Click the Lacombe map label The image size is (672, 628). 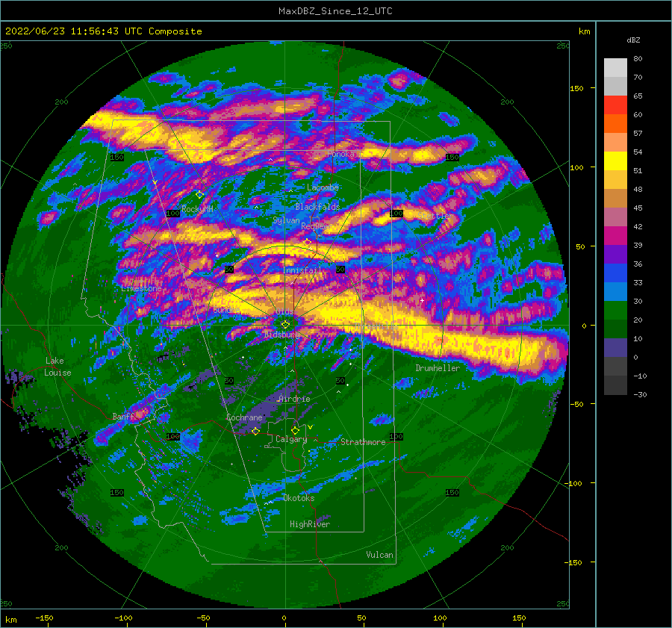[323, 187]
